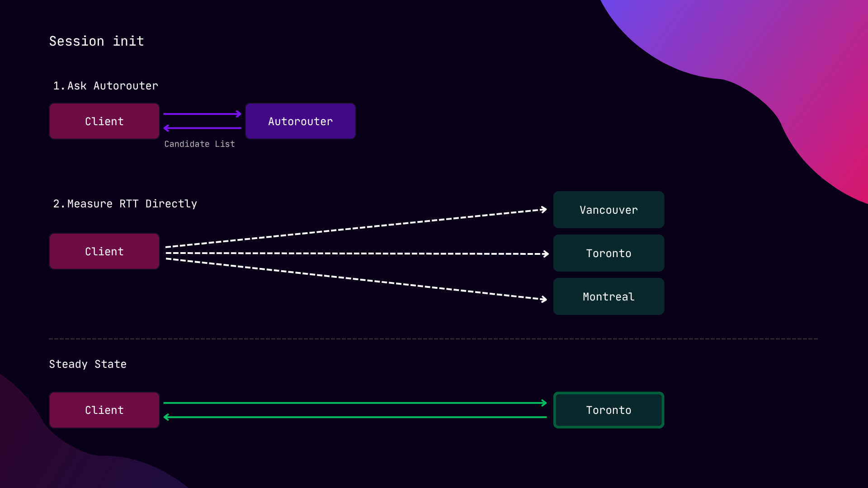This screenshot has width=868, height=488.
Task: Click the Client box with dashed arrows
Action: [x=104, y=251]
